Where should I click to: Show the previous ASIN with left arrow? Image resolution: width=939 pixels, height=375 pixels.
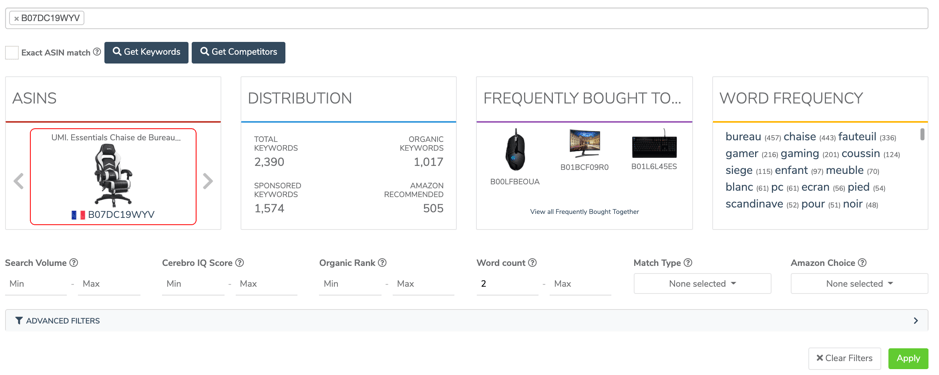coord(19,181)
